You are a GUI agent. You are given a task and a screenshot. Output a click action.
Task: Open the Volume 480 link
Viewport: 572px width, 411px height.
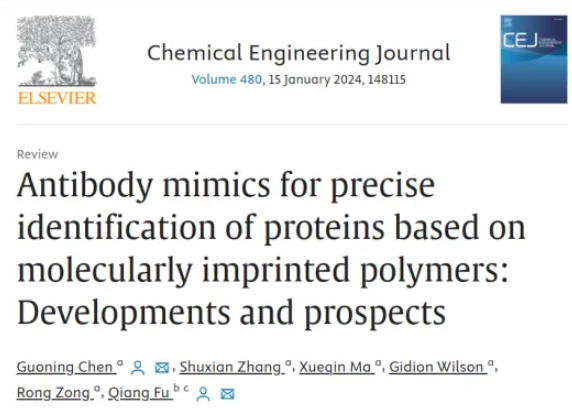click(227, 80)
